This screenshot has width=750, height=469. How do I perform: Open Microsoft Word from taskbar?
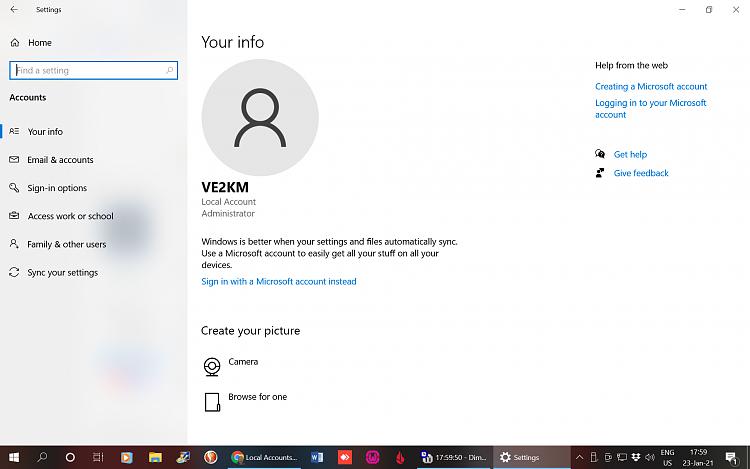tap(317, 458)
